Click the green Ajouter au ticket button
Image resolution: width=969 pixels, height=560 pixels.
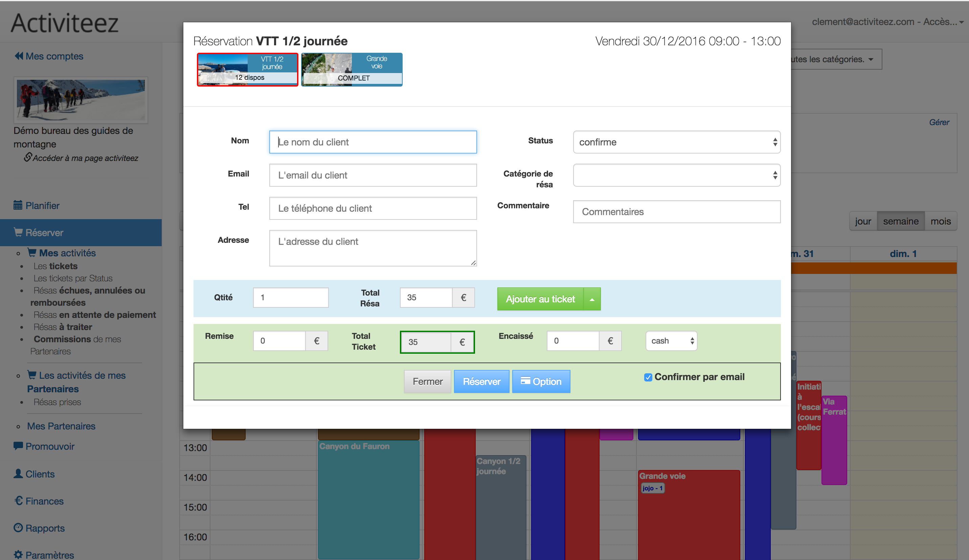(x=540, y=299)
